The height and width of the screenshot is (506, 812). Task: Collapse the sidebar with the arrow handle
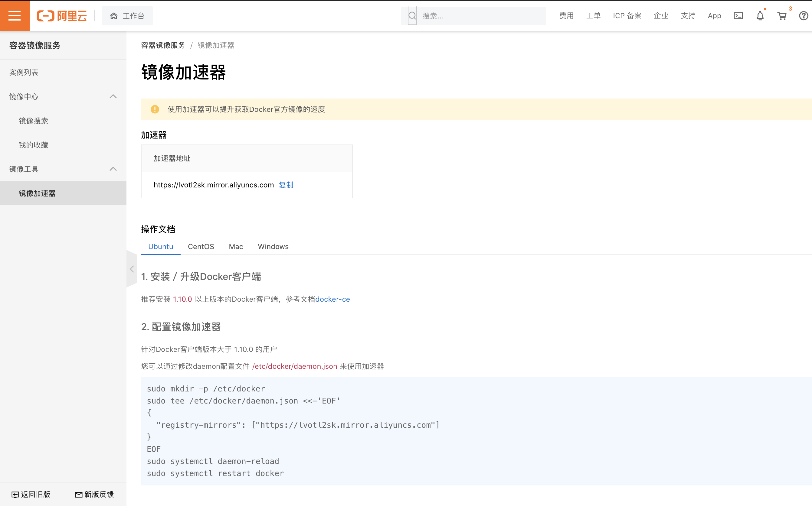[x=132, y=269]
